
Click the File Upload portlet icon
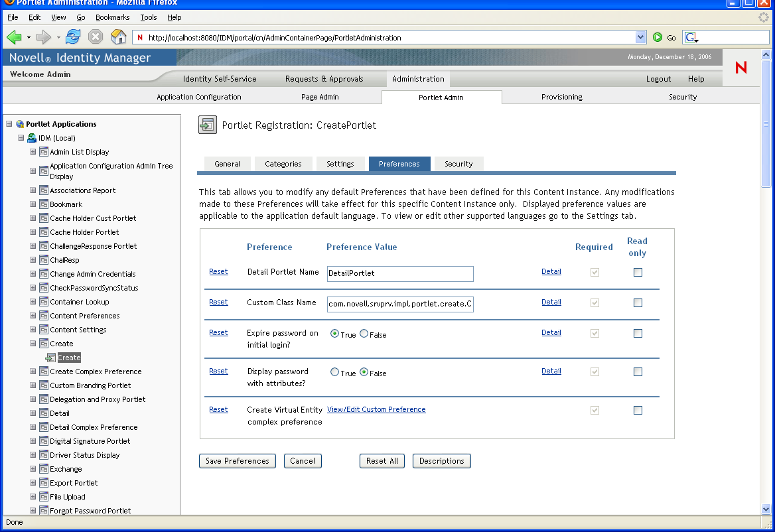[44, 497]
